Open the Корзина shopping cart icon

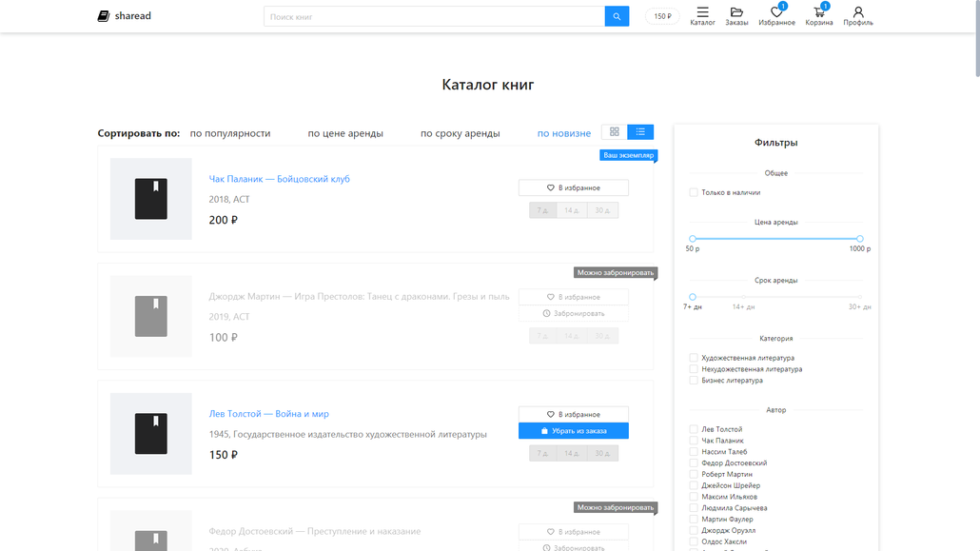818,12
